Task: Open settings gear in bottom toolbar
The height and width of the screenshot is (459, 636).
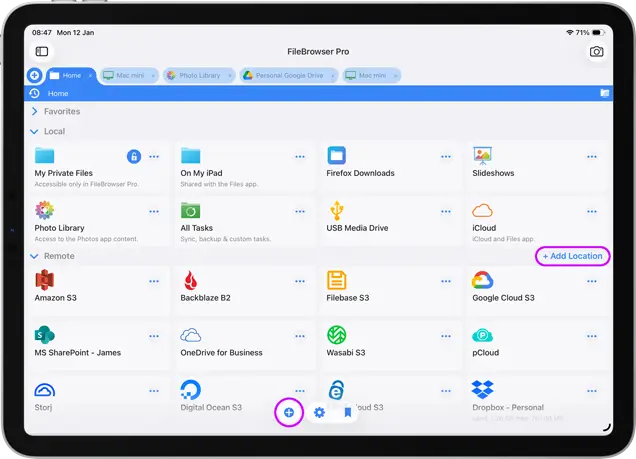Action: coord(319,412)
